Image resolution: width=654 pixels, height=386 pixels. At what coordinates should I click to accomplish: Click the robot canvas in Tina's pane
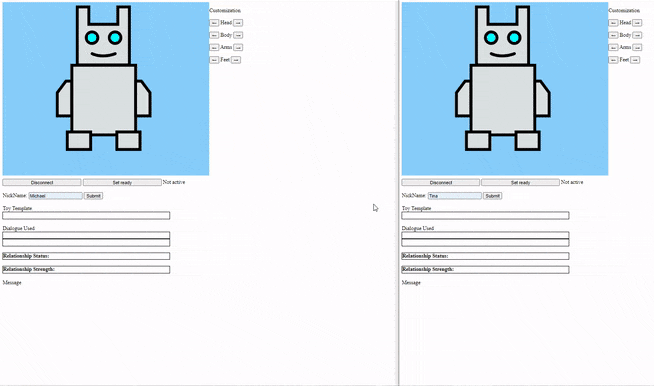pos(505,88)
